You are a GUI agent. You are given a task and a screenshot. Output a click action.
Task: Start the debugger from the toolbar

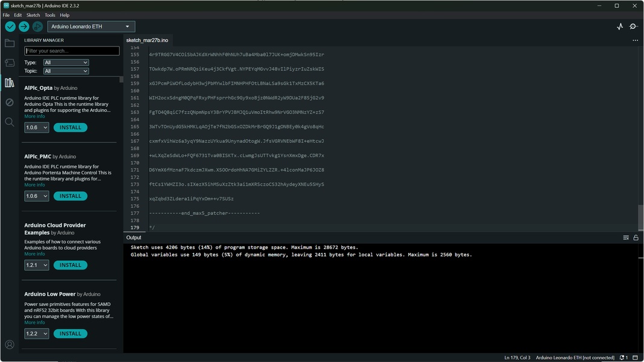37,27
